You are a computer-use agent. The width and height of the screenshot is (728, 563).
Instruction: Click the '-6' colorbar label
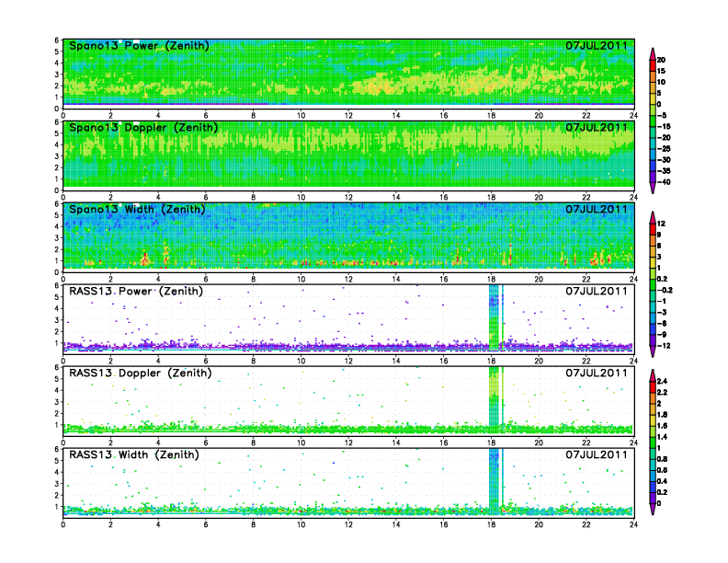pyautogui.click(x=662, y=323)
